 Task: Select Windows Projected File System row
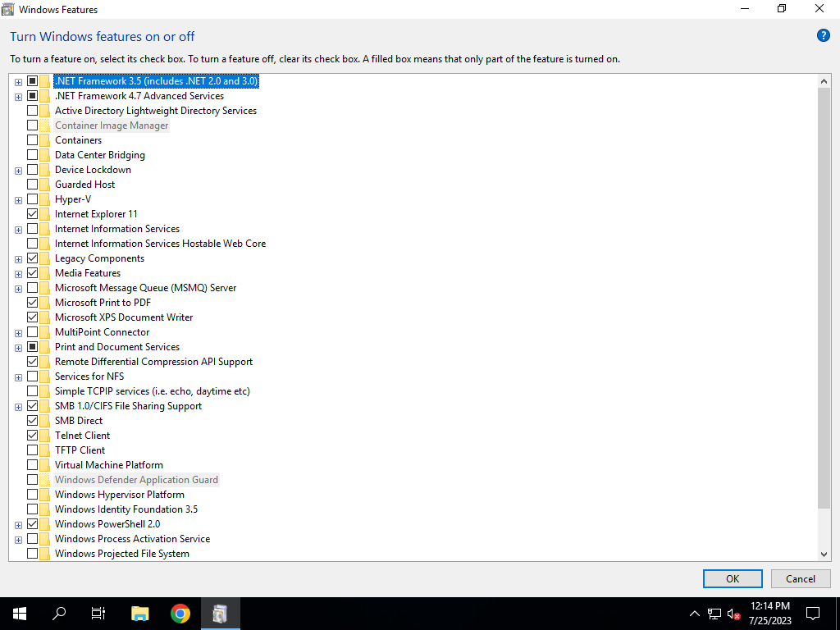point(122,554)
